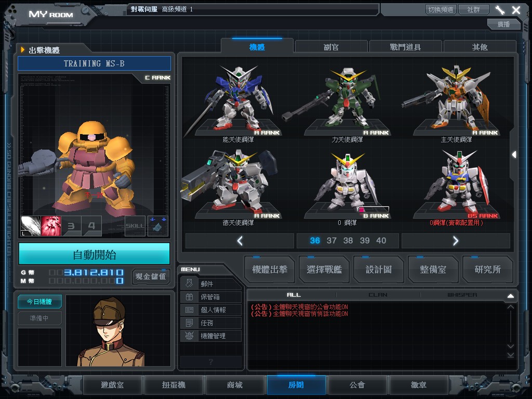Select the 0 鋼彈 B rank unit
This screenshot has height=399, width=532.
point(348,186)
